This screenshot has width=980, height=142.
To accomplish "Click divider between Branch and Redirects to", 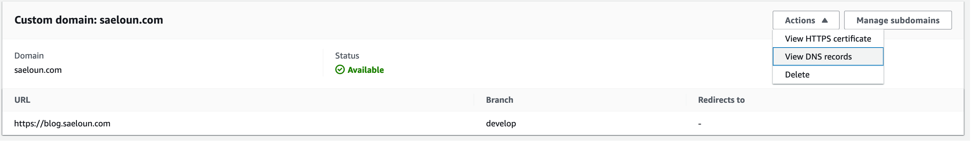I will click(x=686, y=100).
